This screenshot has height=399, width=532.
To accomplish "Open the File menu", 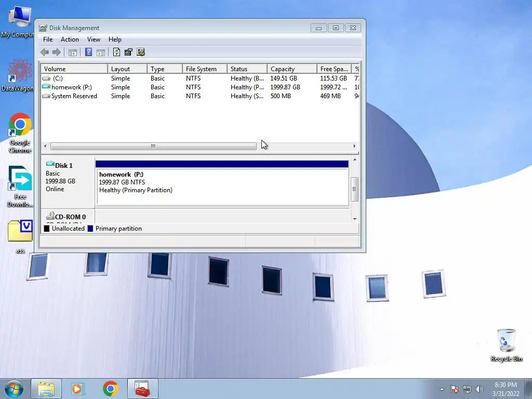I will pyautogui.click(x=48, y=39).
